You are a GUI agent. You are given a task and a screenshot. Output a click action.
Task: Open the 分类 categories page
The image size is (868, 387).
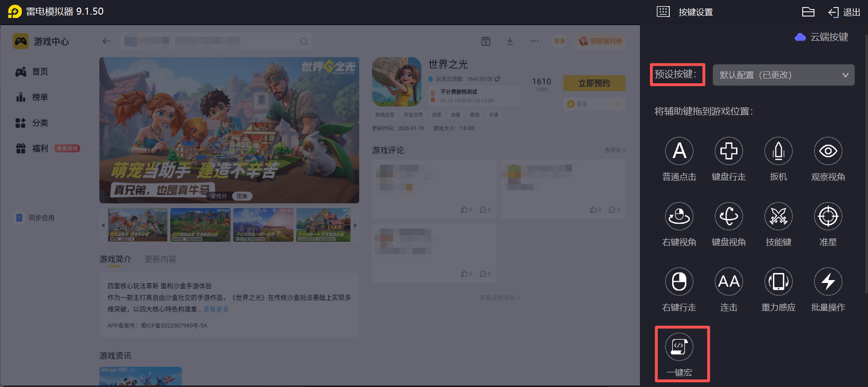[x=32, y=123]
